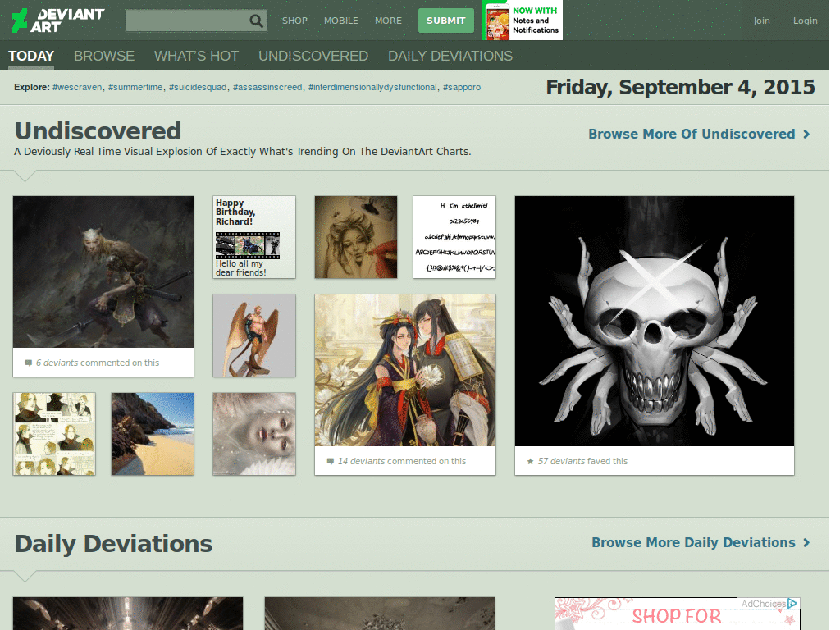Click the comment icon beside 14 deviants commented

[x=331, y=461]
